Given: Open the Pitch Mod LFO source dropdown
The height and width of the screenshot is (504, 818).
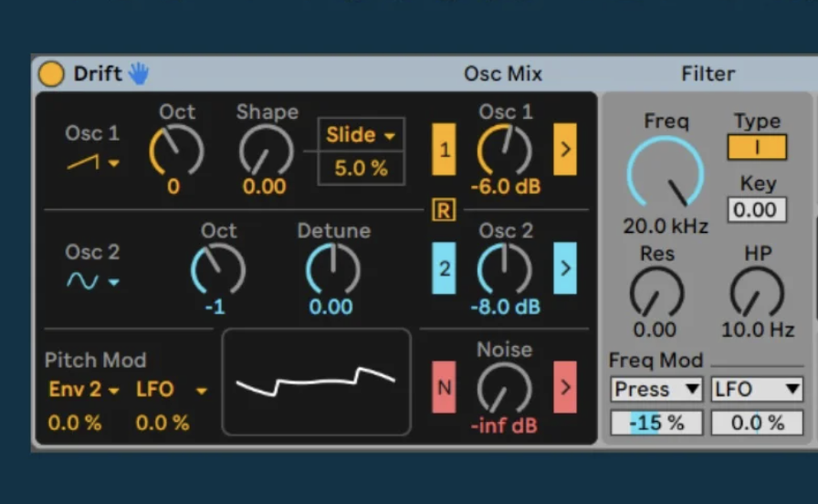Looking at the screenshot, I should click(172, 389).
